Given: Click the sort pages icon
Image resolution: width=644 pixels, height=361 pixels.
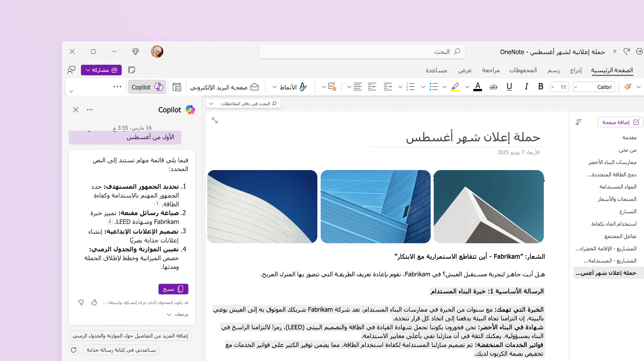Looking at the screenshot, I should click(x=579, y=122).
